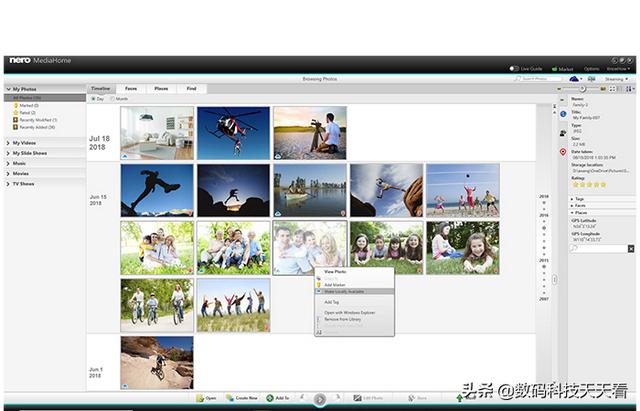Choose Add Marker from context menu

tap(335, 285)
